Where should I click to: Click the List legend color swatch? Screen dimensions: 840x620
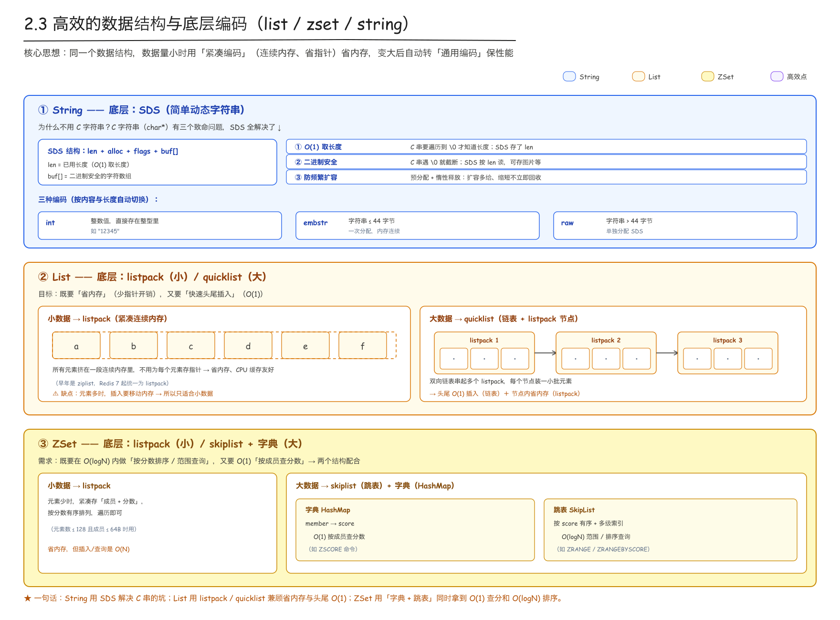click(639, 76)
